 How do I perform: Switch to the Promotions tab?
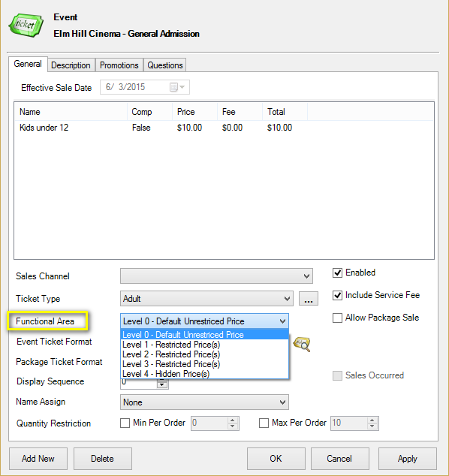[x=119, y=65]
